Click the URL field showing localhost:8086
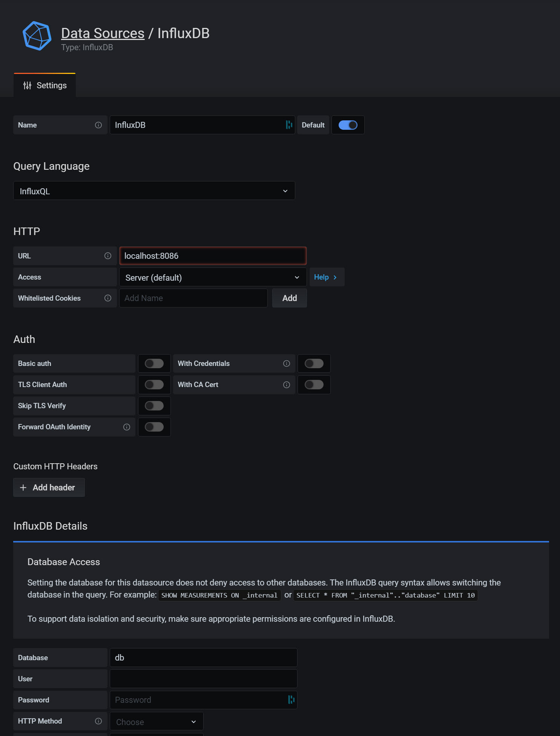560x736 pixels. pos(213,256)
